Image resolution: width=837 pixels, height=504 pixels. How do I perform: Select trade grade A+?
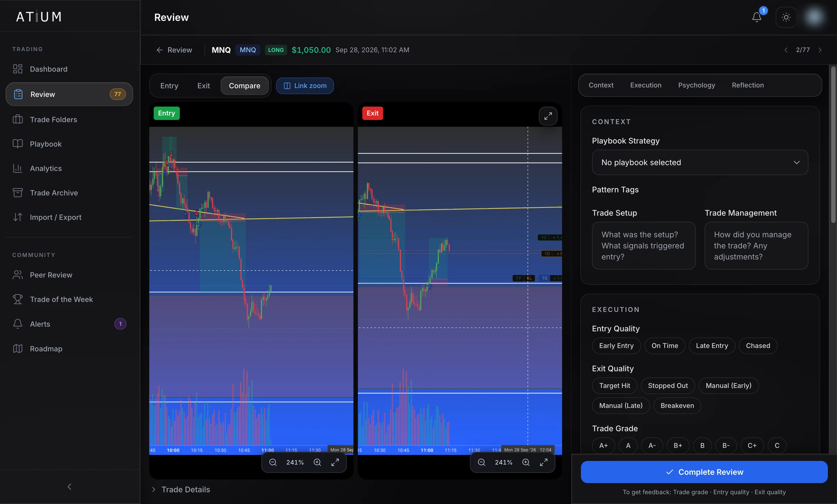(603, 446)
